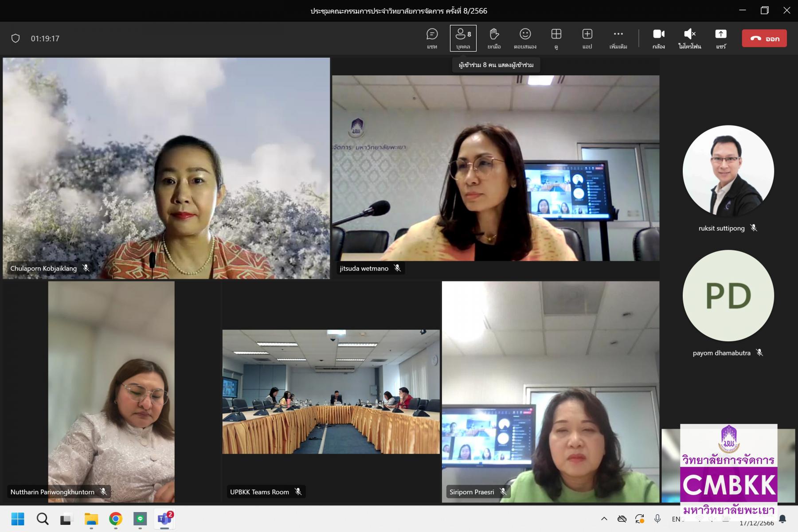Click the shield meeting security icon
This screenshot has width=798, height=532.
[x=16, y=39]
